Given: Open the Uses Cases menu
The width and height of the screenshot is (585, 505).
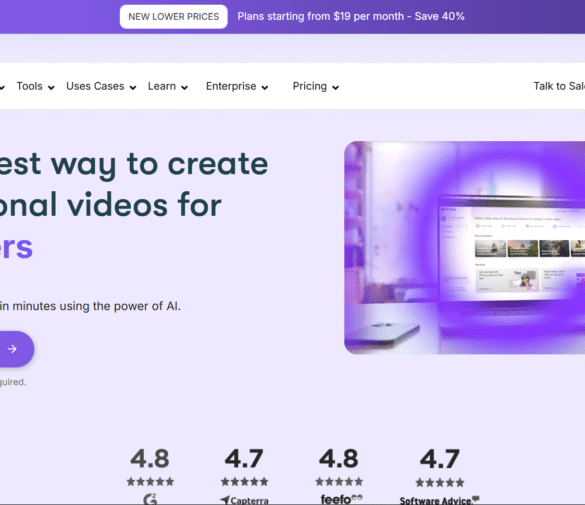Looking at the screenshot, I should (95, 86).
